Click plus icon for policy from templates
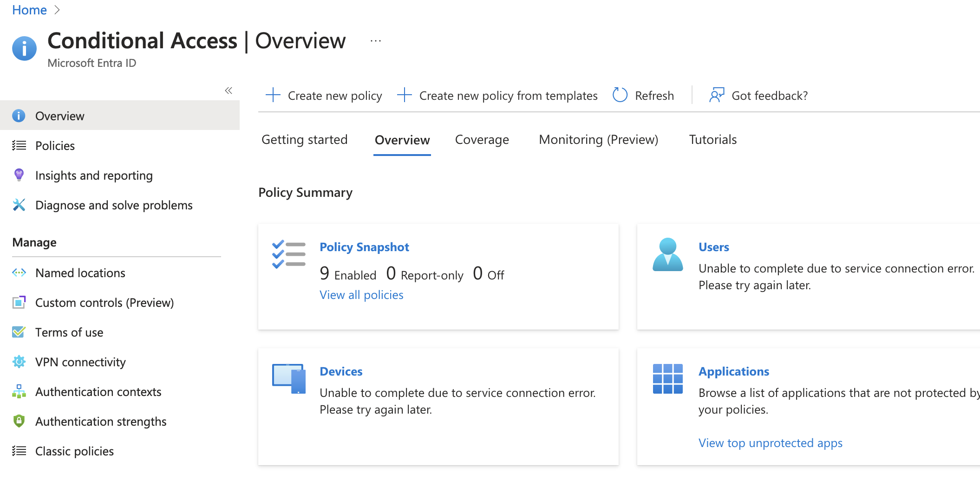Image resolution: width=980 pixels, height=480 pixels. 405,95
